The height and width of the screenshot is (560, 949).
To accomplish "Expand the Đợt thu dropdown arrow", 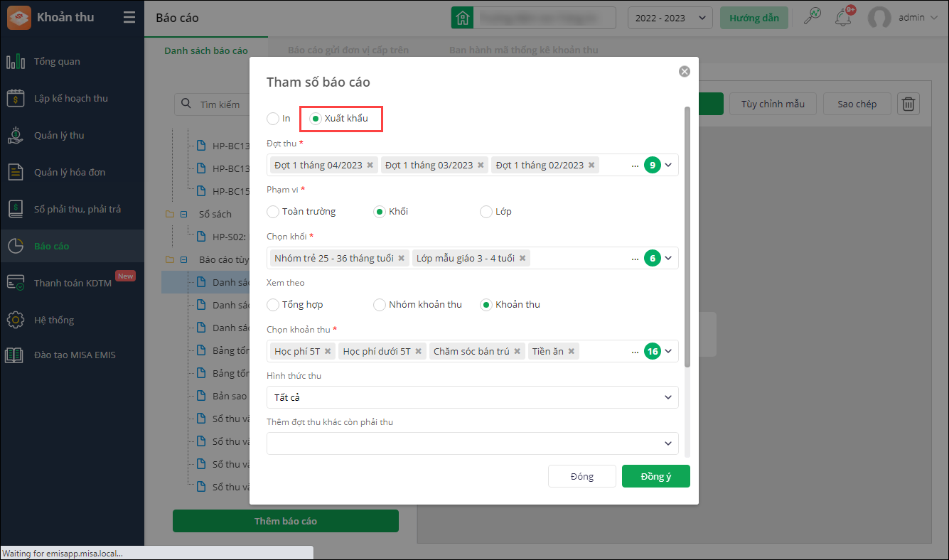I will click(668, 165).
